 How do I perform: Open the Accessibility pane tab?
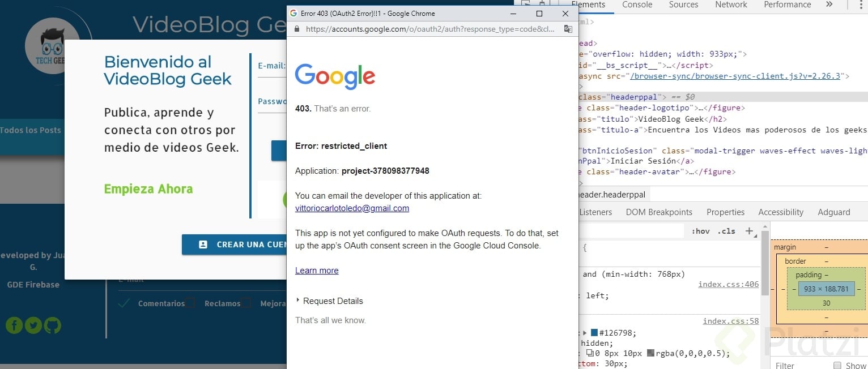781,212
